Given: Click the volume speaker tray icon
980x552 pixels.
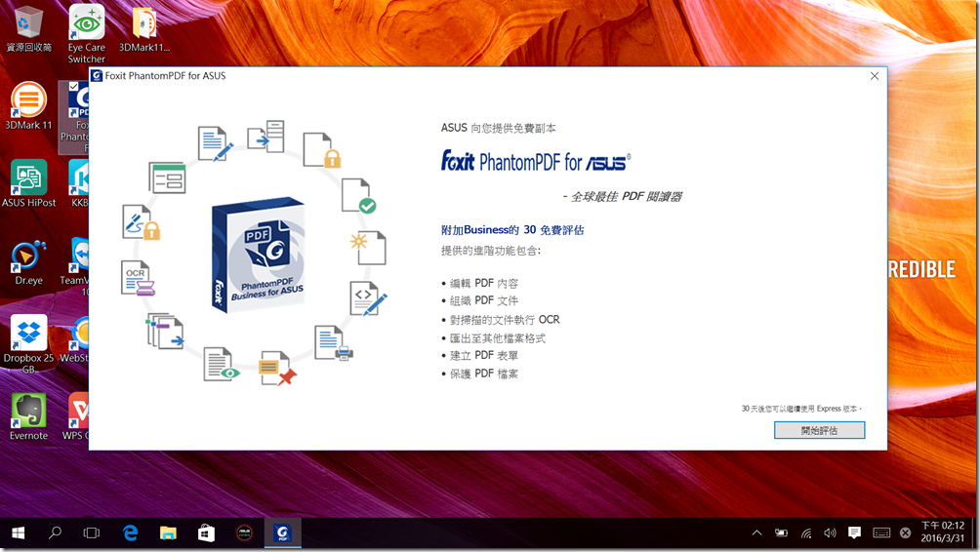Looking at the screenshot, I should pos(830,532).
